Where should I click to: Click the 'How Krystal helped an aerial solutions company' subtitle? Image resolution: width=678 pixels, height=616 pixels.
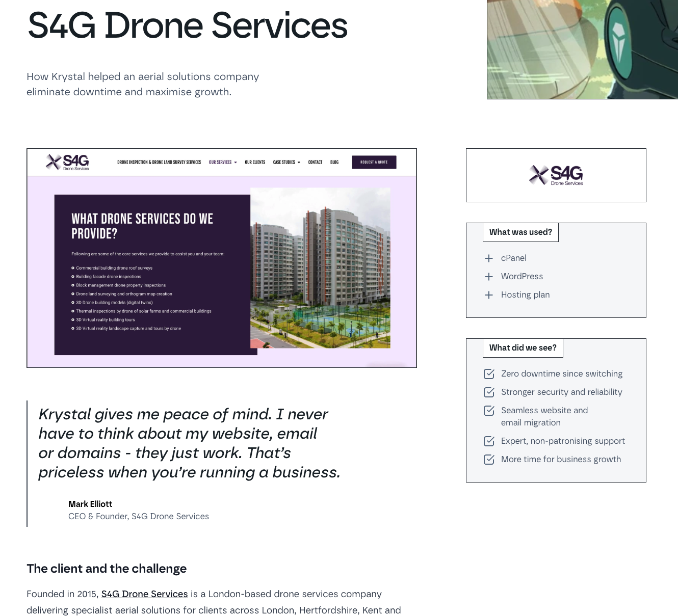point(143,84)
